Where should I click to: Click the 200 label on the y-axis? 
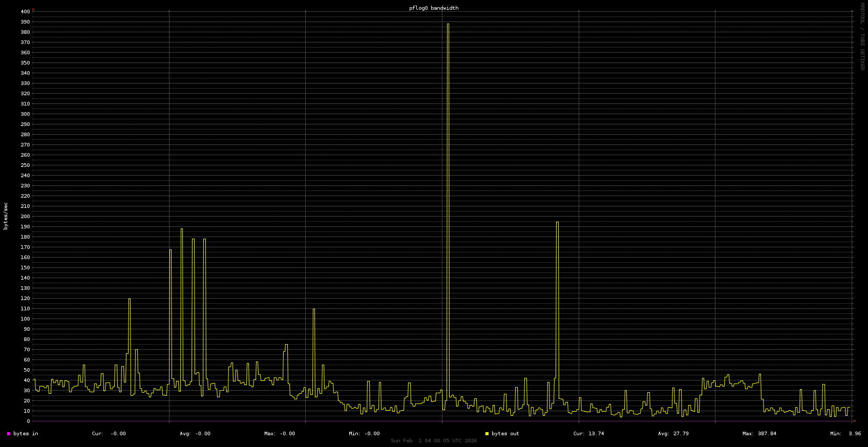click(x=25, y=217)
